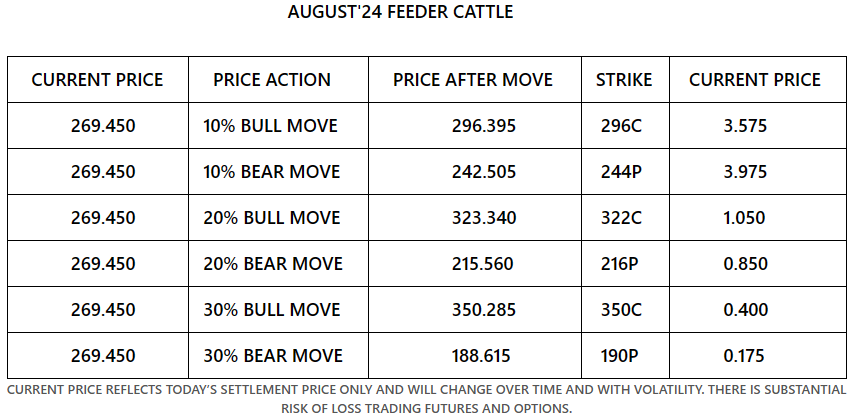Image resolution: width=856 pixels, height=420 pixels.
Task: Select the 242.505 price after move value
Action: point(474,172)
